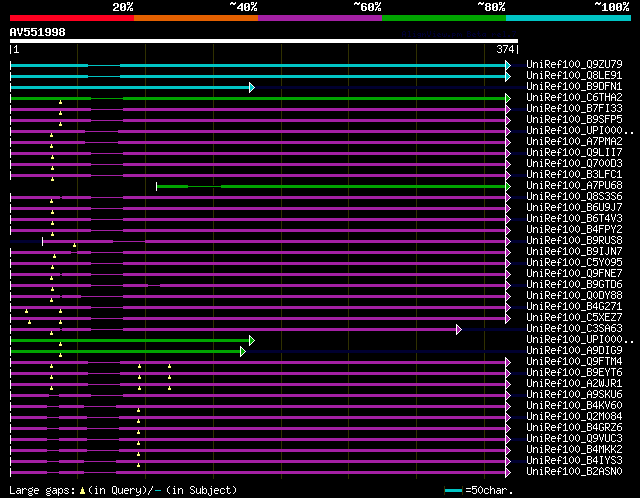Click the white query sequence ruler bar
The width and height of the screenshot is (640, 498).
(x=264, y=41)
